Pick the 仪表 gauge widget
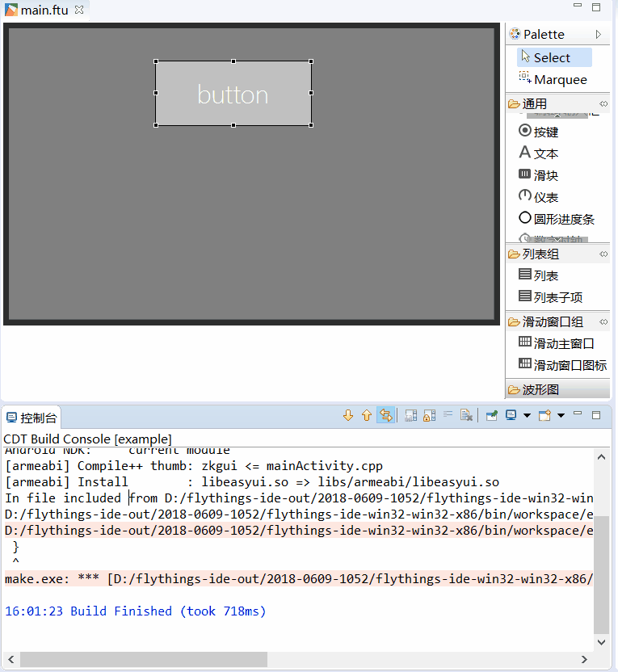This screenshot has height=672, width=618. (539, 197)
